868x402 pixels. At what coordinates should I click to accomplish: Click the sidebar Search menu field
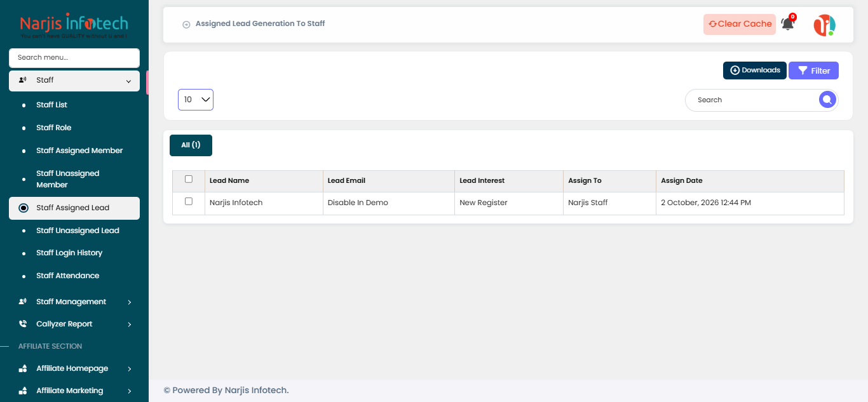point(74,58)
